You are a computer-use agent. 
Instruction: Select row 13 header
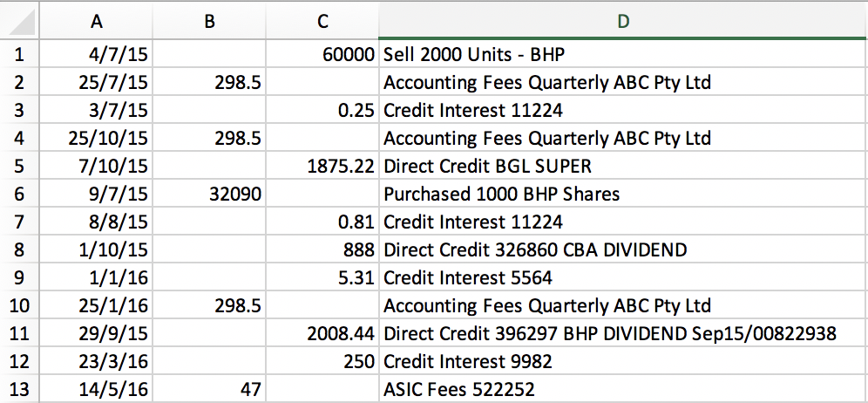pyautogui.click(x=21, y=389)
